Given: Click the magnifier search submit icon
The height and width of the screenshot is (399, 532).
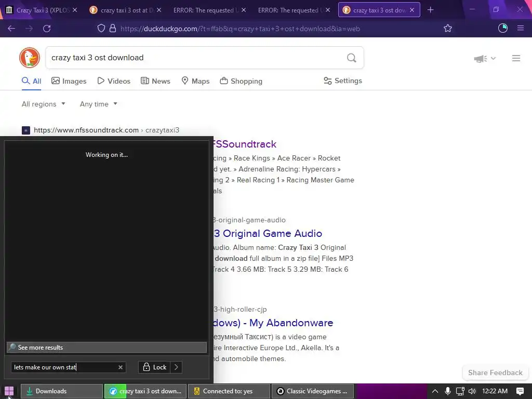Looking at the screenshot, I should tap(352, 58).
